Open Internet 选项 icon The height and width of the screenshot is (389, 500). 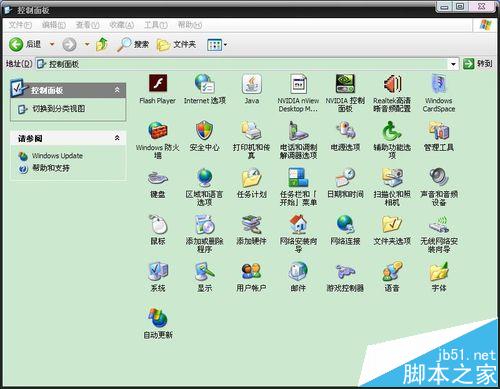(205, 83)
